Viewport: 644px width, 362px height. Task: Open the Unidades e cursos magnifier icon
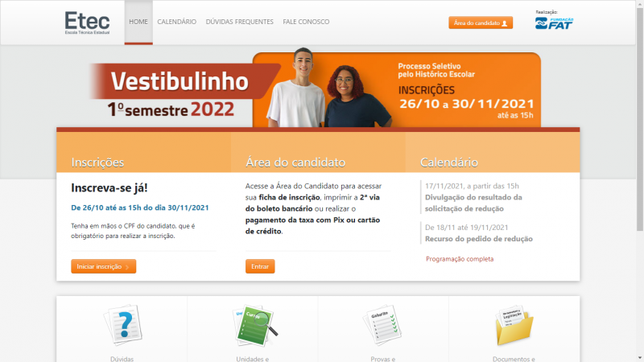(254, 326)
